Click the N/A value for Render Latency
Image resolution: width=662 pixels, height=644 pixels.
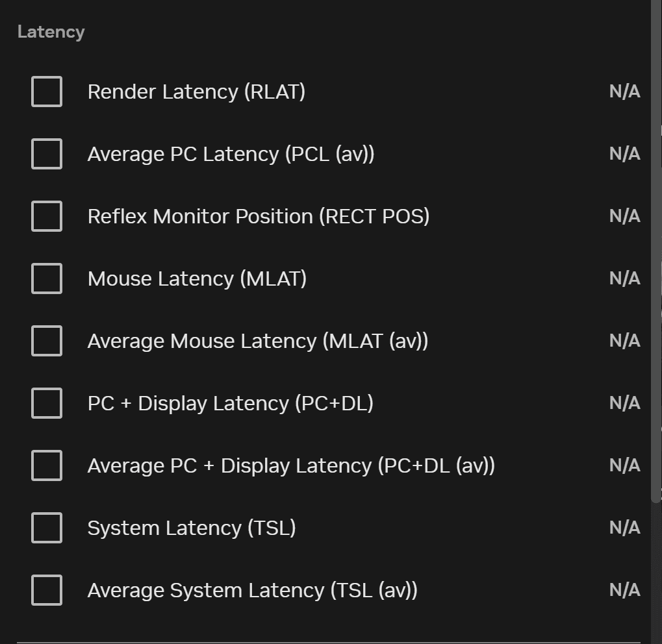coord(624,92)
